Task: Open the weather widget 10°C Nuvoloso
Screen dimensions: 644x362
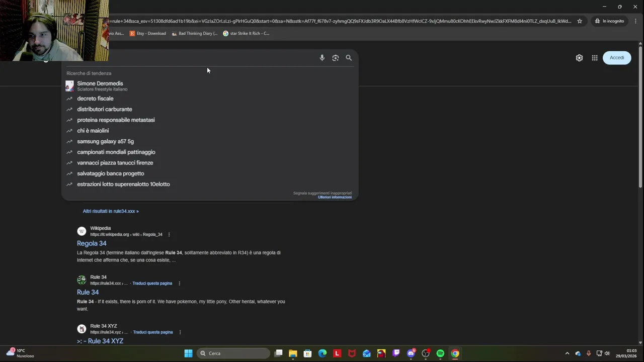Action: coord(20,353)
